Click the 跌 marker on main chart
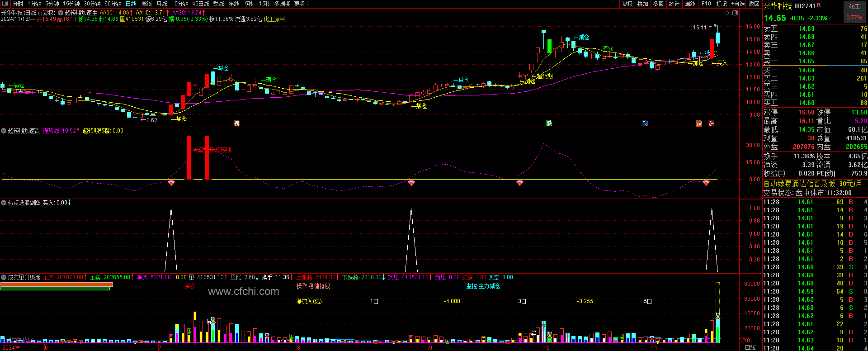Screen dimensions: 868x351 [549, 123]
